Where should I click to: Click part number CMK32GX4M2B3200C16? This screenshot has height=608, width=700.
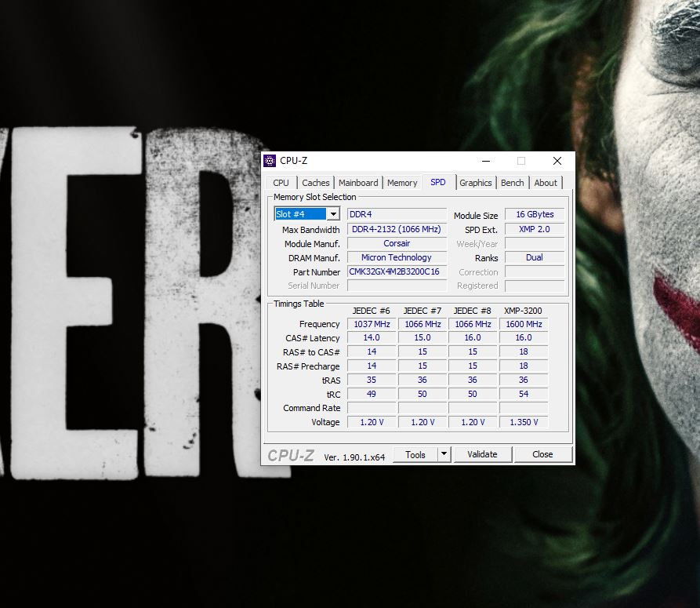point(397,271)
